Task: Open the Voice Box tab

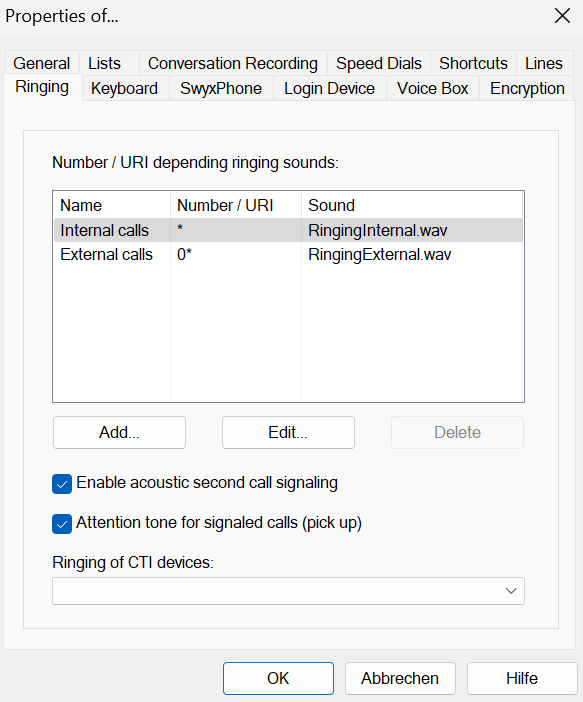Action: (433, 88)
